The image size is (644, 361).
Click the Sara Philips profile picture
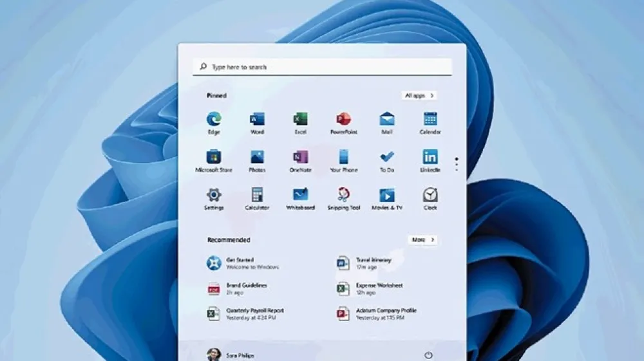[214, 355]
